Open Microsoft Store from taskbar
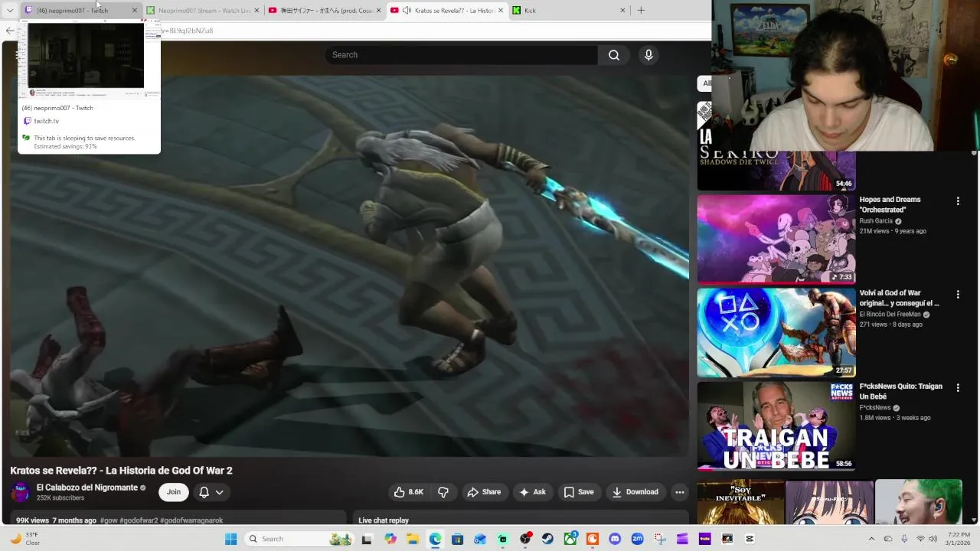980x551 pixels. (457, 539)
